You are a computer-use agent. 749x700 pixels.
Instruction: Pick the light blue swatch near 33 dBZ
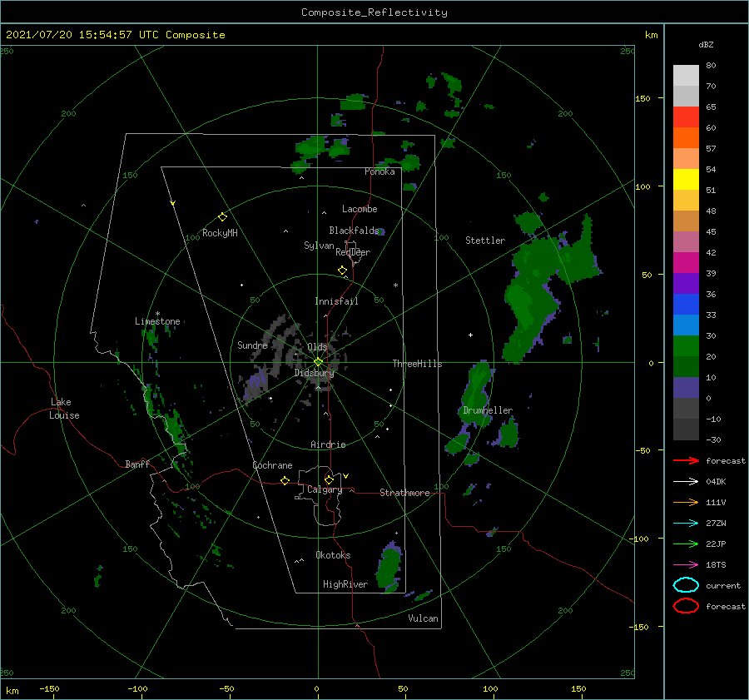coord(686,325)
